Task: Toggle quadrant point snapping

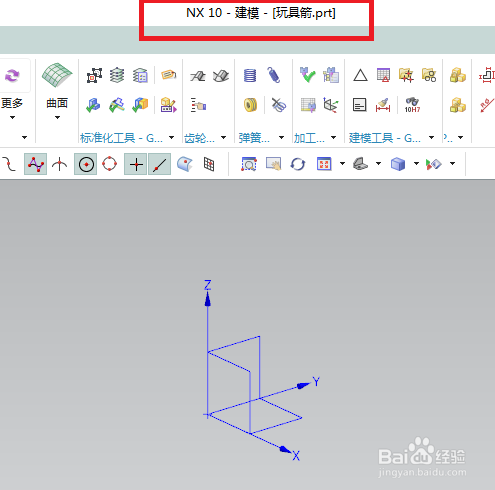Action: pyautogui.click(x=110, y=164)
